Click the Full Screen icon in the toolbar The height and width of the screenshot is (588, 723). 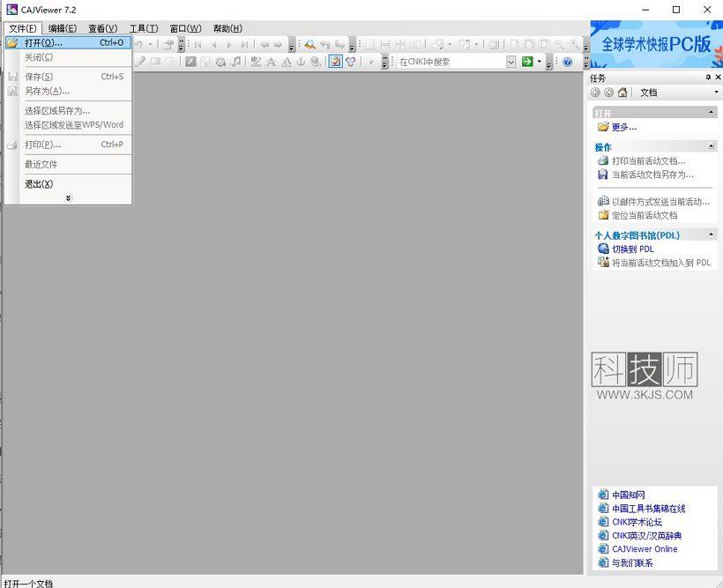pyautogui.click(x=494, y=45)
